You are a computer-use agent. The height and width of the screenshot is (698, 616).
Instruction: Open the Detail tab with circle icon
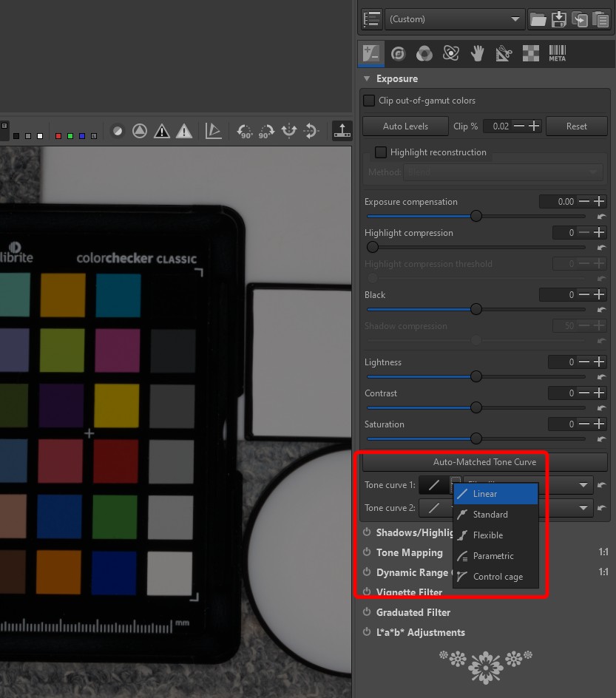click(398, 53)
